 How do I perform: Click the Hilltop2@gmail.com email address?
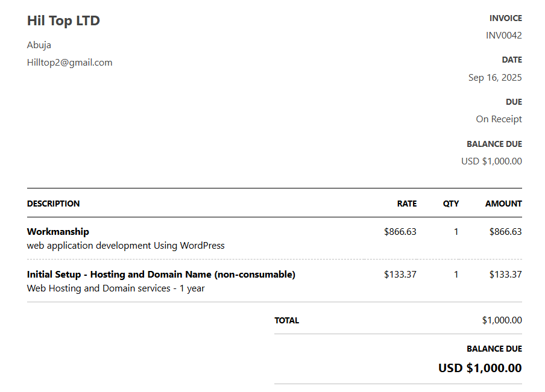click(x=69, y=63)
